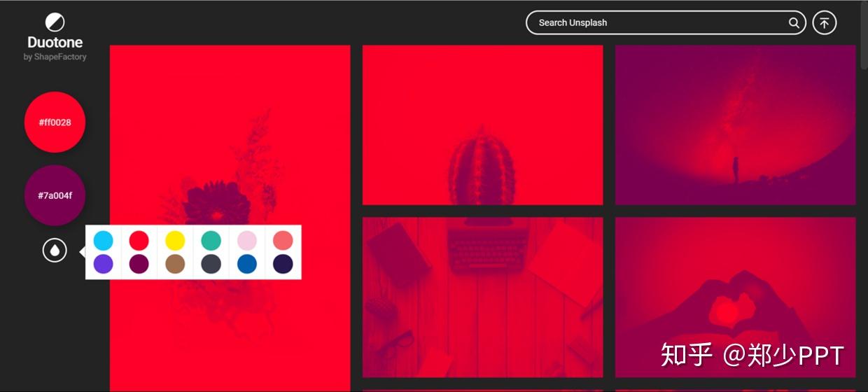Open the by ShapeFactory link
This screenshot has height=392, width=868.
[55, 57]
